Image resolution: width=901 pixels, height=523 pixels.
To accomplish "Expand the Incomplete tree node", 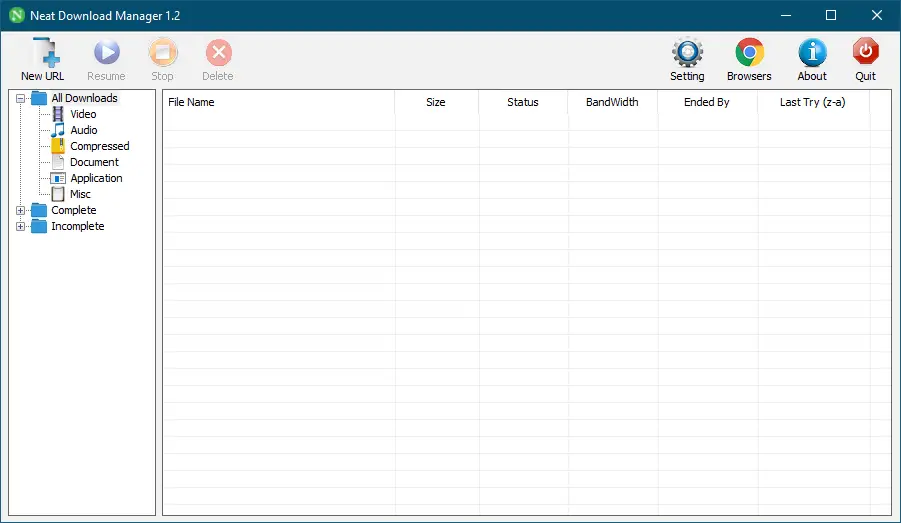I will coord(20,226).
